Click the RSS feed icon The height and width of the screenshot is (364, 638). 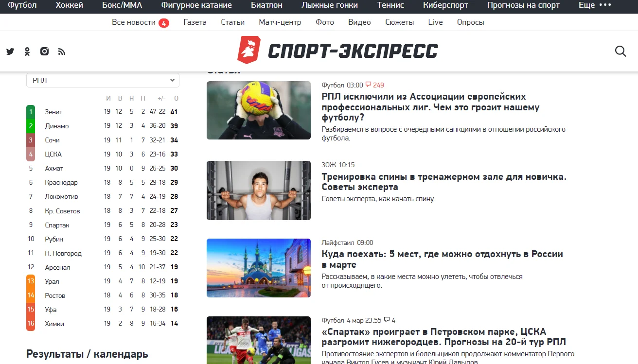tap(61, 52)
